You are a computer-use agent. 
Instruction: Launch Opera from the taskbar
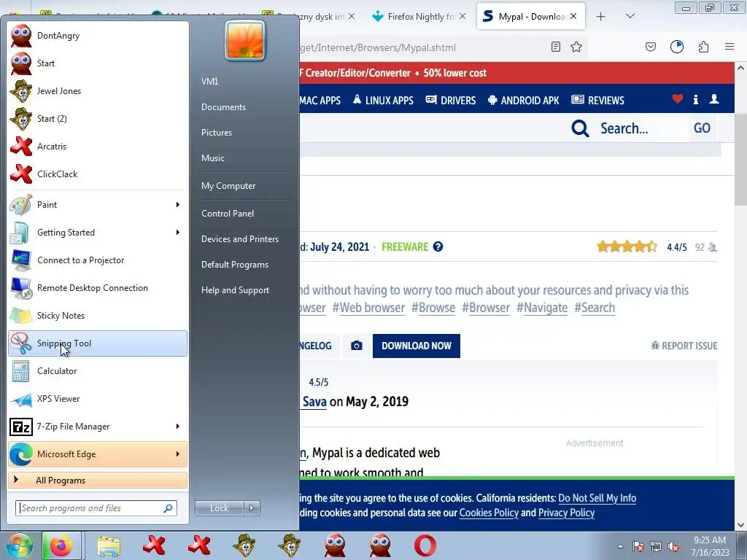(425, 545)
